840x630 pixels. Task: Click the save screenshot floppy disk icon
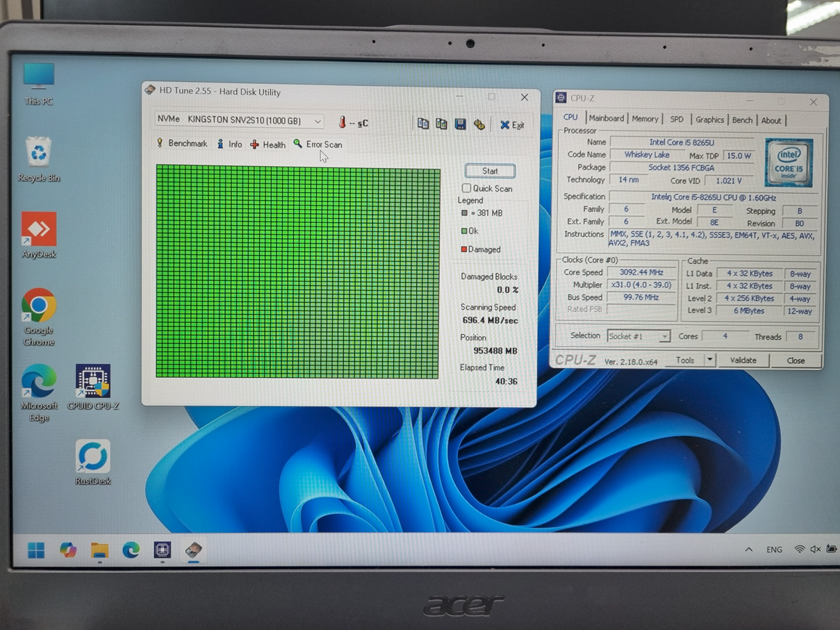(460, 124)
